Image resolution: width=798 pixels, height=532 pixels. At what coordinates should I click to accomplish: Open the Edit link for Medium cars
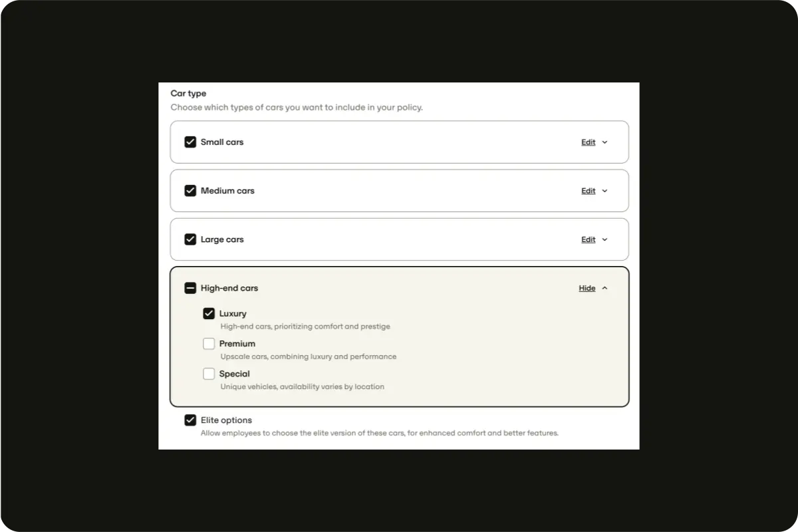[588, 191]
